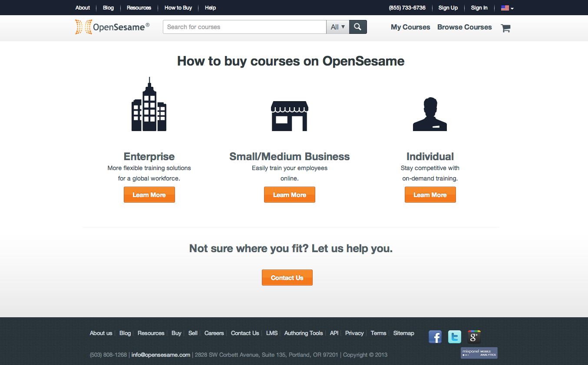The width and height of the screenshot is (588, 365).
Task: Click the Sign In link
Action: 479,8
